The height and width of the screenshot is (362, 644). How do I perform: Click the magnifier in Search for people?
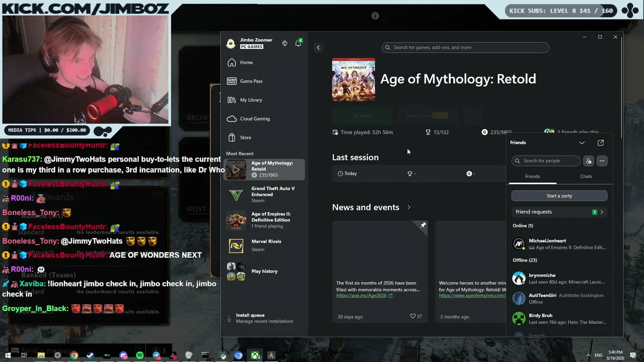pyautogui.click(x=517, y=161)
